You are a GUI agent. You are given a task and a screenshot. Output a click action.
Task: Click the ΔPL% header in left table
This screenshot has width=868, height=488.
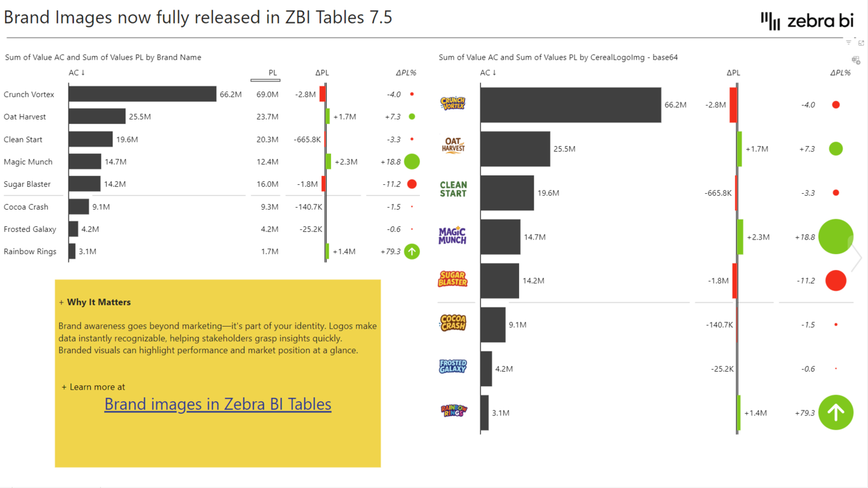405,72
